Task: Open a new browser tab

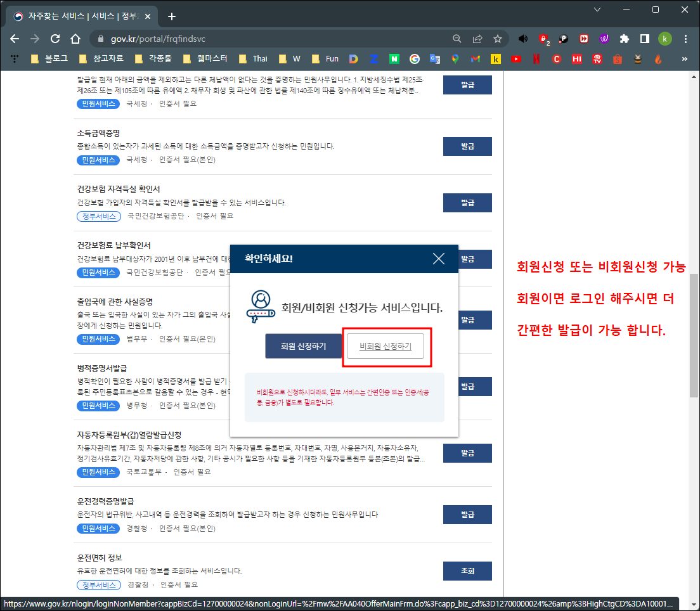Action: tap(171, 16)
